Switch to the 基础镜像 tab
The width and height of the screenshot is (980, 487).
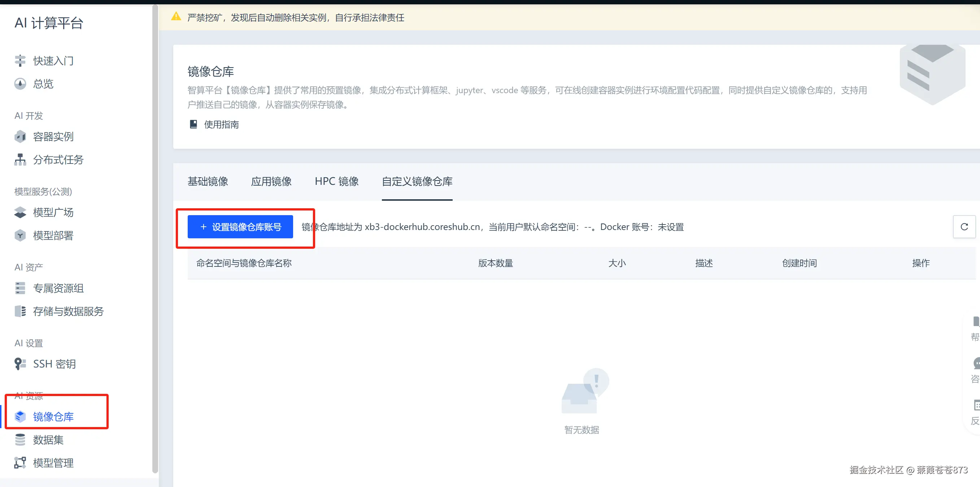(x=208, y=182)
